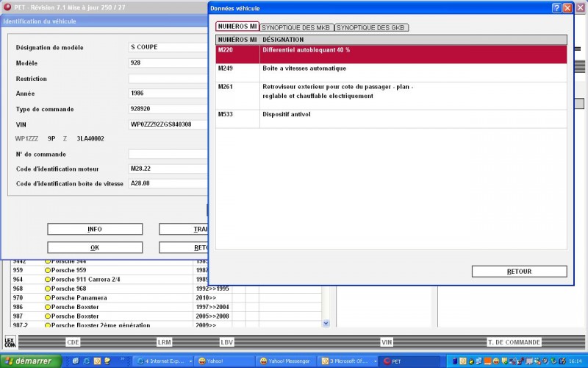
Task: Click the orange tray icon
Action: coord(487,361)
